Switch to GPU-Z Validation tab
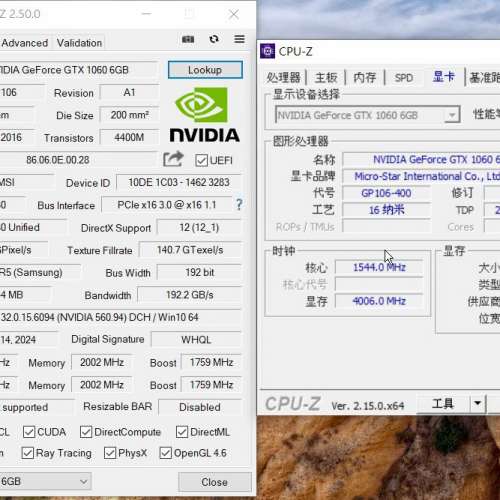Viewport: 500px width, 500px height. [79, 43]
